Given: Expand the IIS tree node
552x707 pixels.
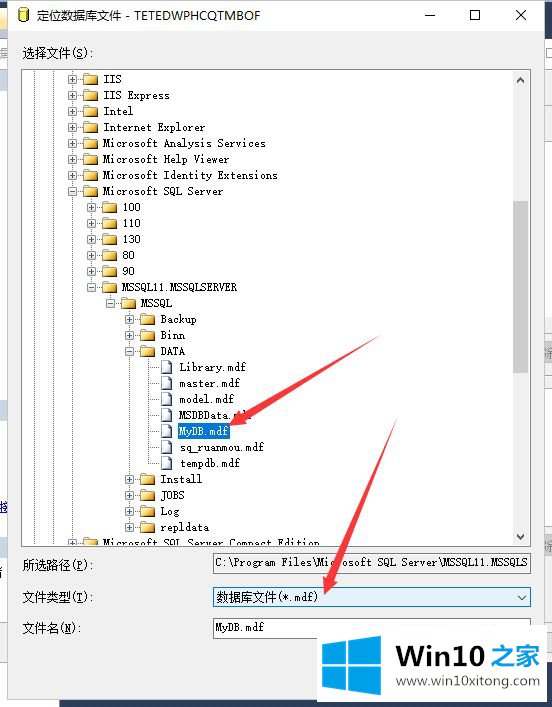Looking at the screenshot, I should coord(72,79).
